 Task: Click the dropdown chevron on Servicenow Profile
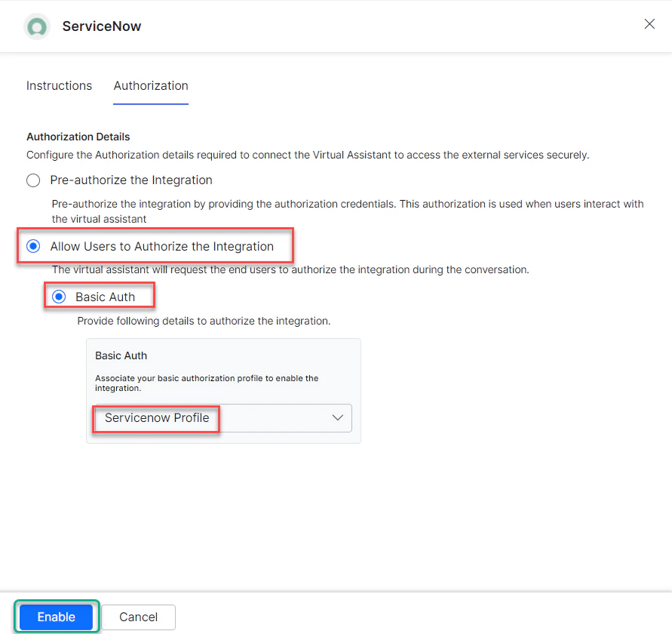tap(338, 417)
